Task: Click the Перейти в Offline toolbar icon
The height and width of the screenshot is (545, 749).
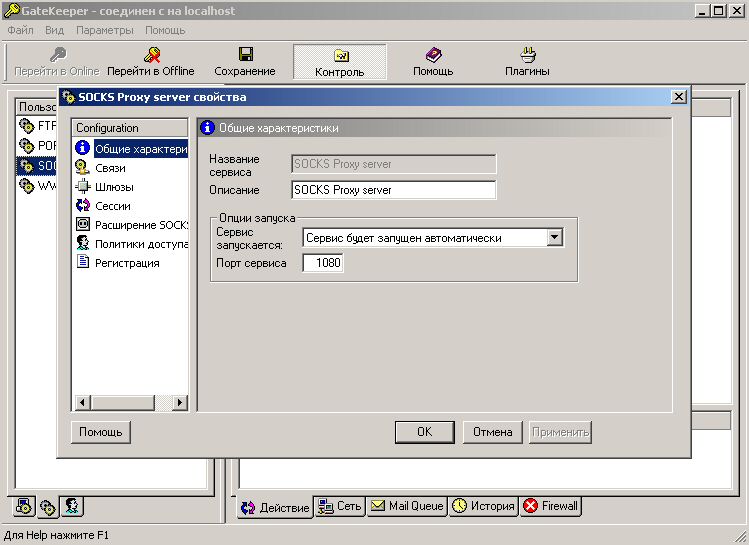Action: [x=152, y=54]
